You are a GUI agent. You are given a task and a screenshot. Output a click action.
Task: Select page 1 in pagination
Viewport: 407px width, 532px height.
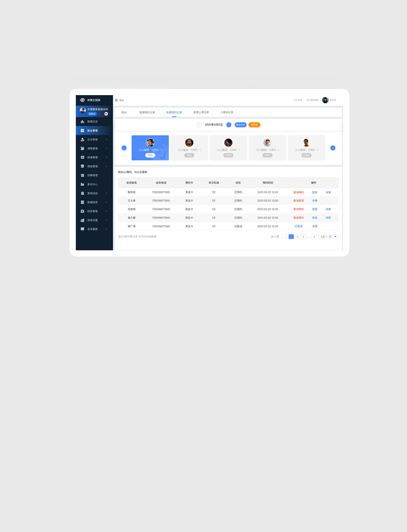pos(291,237)
